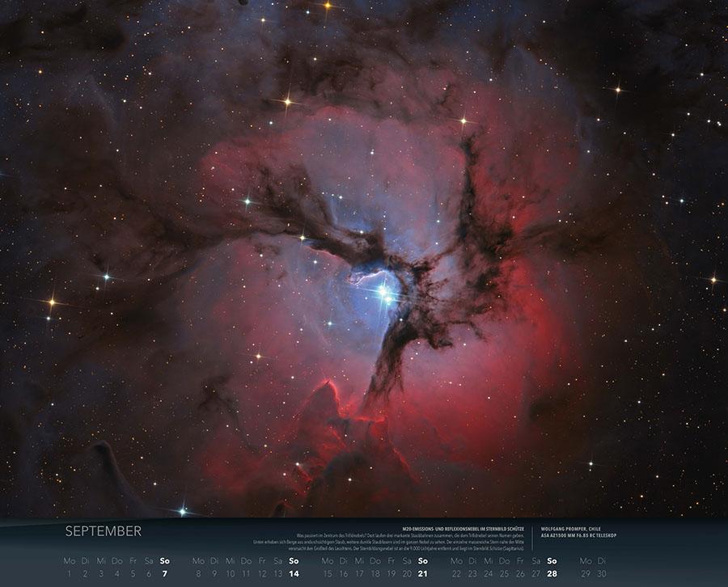The width and height of the screenshot is (728, 587).
Task: Click date 30 at end of month
Action: 601,573
